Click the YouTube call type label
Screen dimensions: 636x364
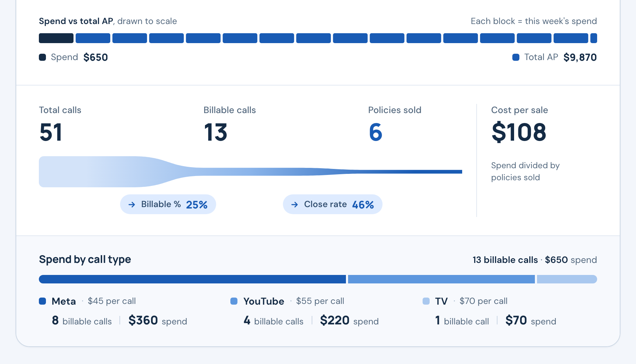[264, 301]
